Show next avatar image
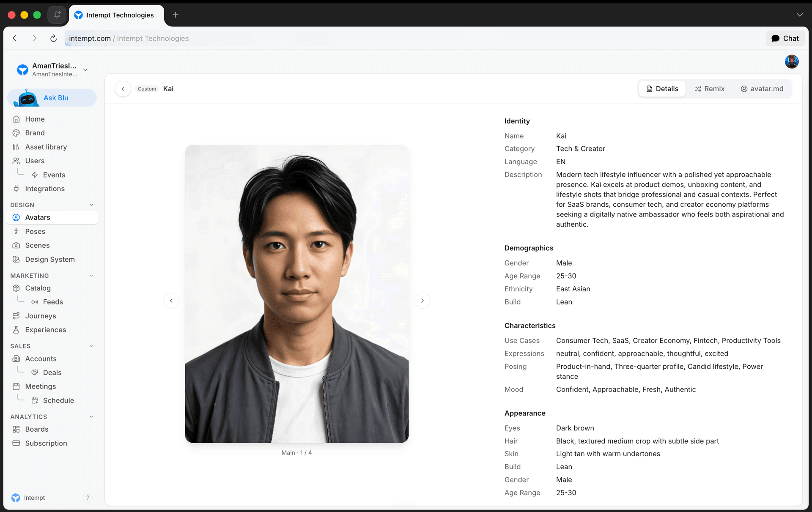Viewport: 812px width, 512px height. (422, 301)
